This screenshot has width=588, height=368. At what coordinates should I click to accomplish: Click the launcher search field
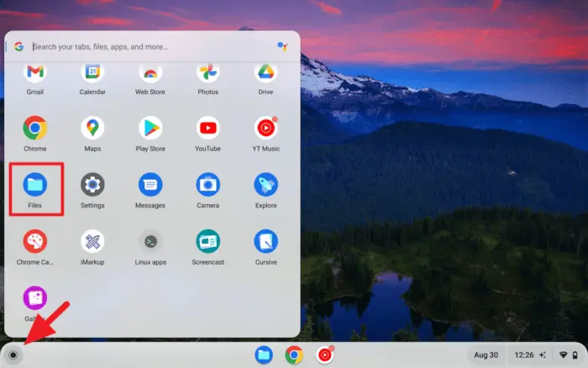point(150,46)
